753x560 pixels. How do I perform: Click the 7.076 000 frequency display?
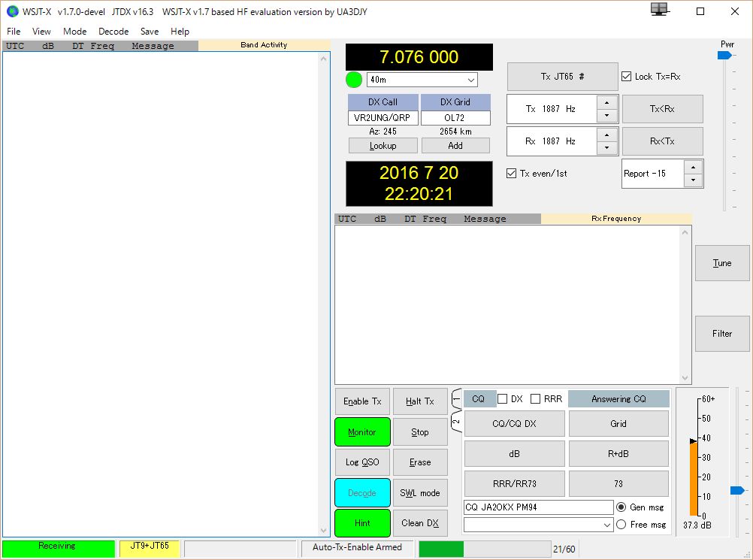(x=419, y=57)
